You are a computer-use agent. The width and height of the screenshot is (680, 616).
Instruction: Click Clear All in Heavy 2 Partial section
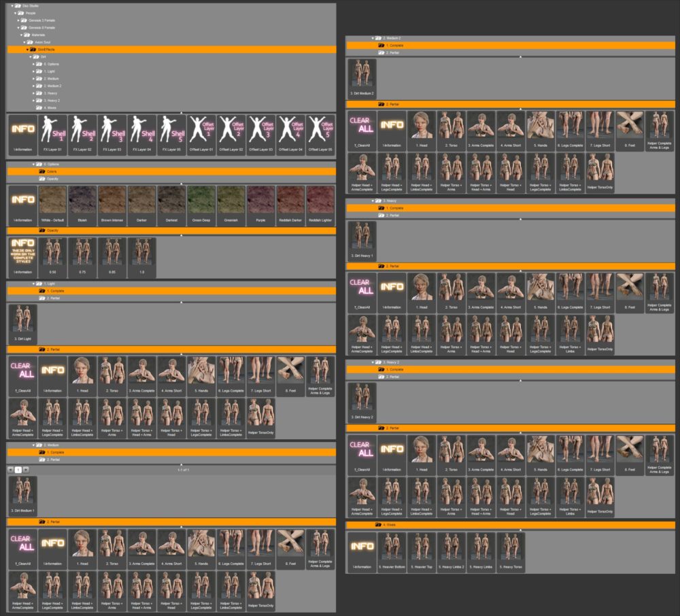click(x=361, y=452)
